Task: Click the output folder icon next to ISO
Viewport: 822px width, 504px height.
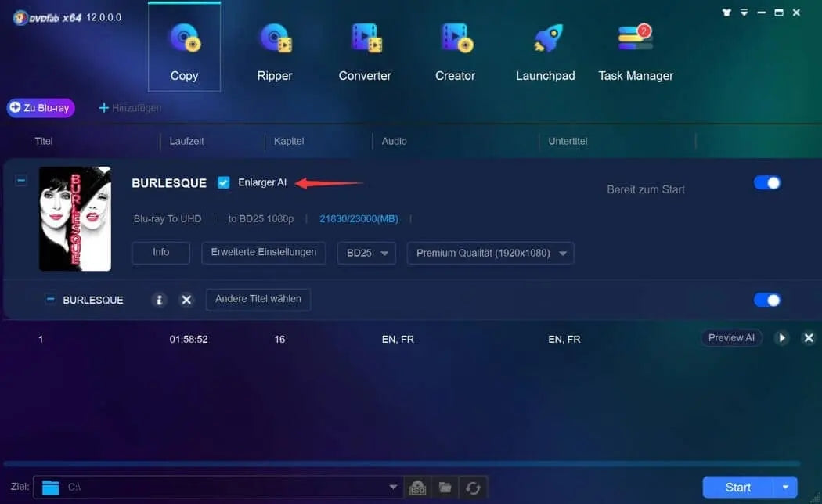Action: (445, 488)
